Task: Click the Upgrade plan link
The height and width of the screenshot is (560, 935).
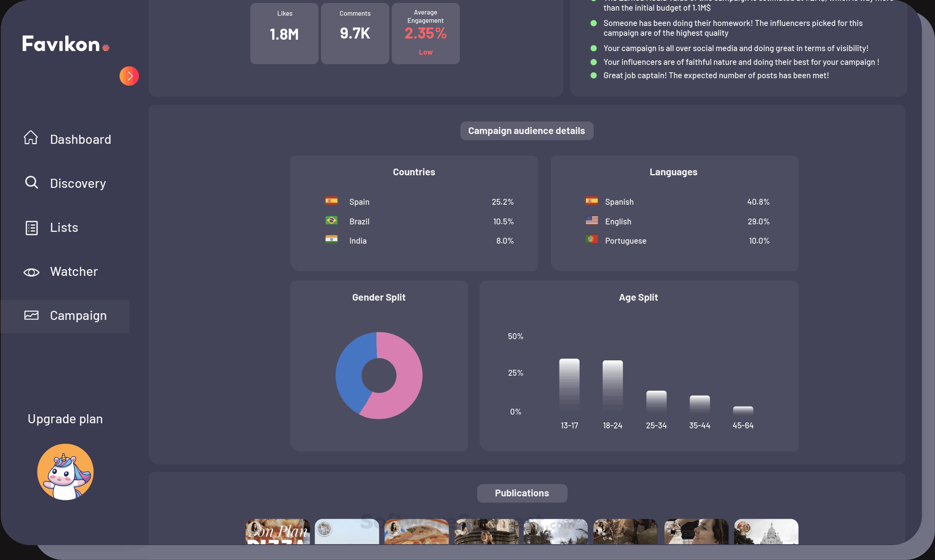Action: pyautogui.click(x=65, y=418)
